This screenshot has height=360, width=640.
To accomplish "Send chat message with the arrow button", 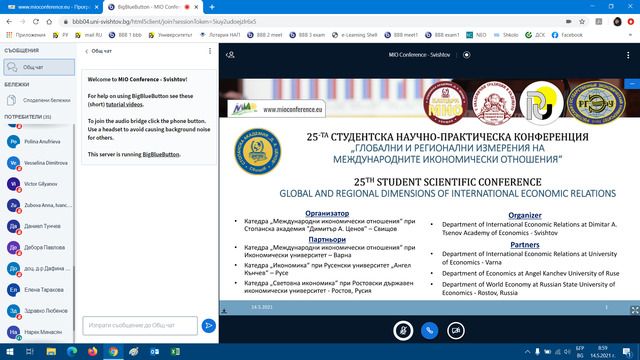I will (209, 326).
